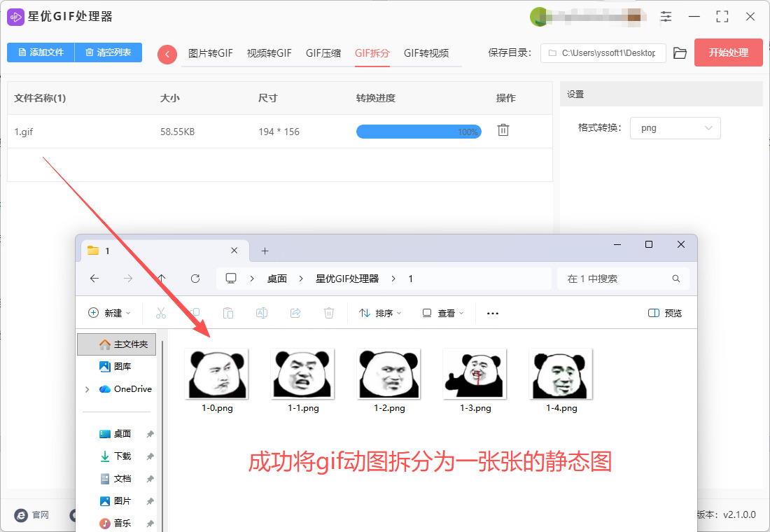770x532 pixels.
Task: Click the Explorer forward arrow
Action: tap(128, 279)
